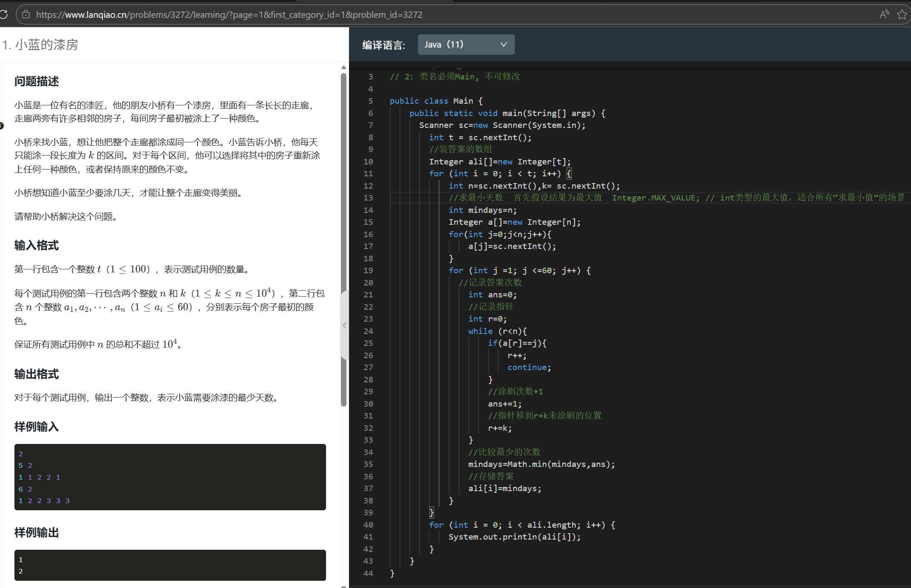This screenshot has width=911, height=588.
Task: Click the sample input code block
Action: pyautogui.click(x=170, y=477)
